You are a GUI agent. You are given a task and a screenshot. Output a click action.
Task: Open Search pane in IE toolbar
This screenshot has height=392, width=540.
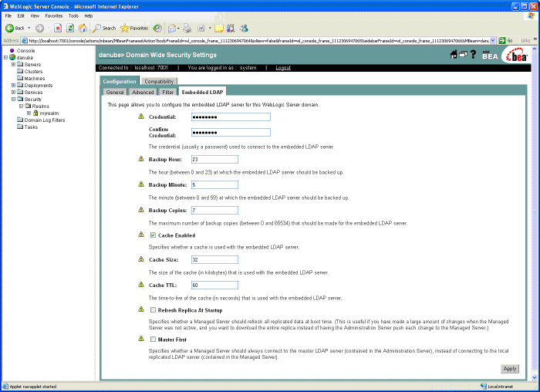[x=104, y=29]
